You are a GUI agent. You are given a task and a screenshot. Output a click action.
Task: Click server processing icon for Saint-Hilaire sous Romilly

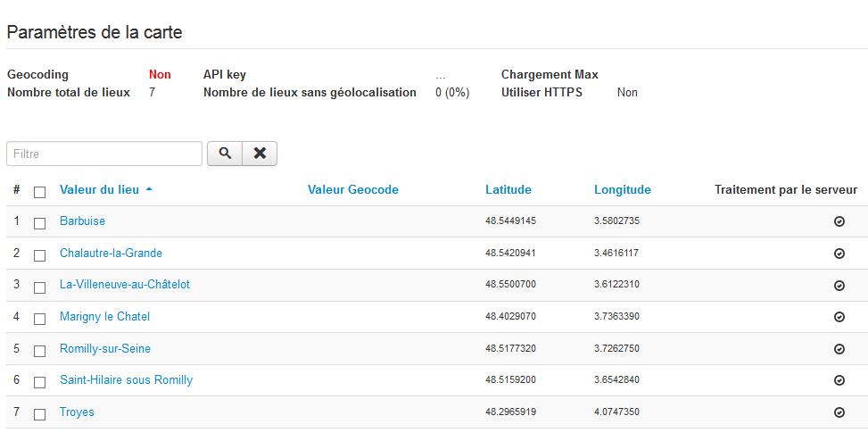(x=839, y=380)
